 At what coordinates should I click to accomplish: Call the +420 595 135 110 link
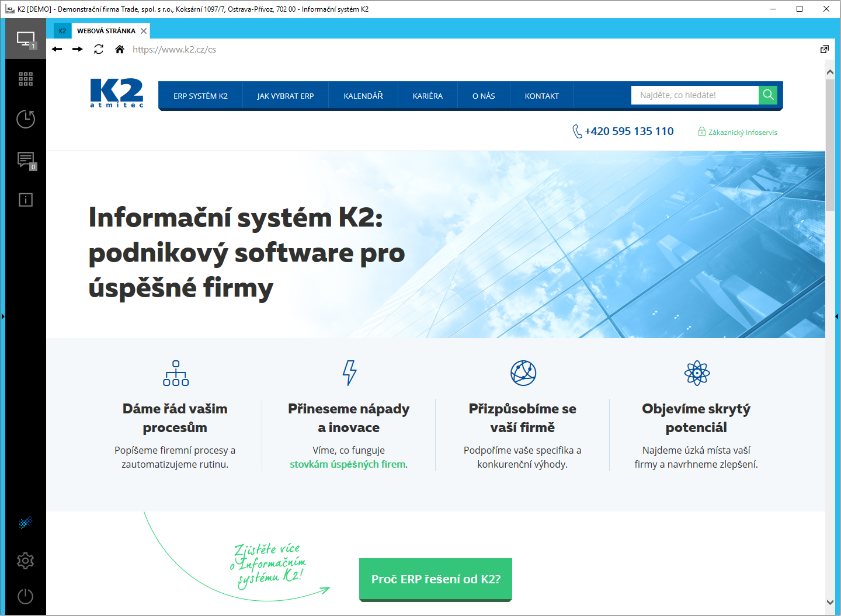pyautogui.click(x=629, y=131)
